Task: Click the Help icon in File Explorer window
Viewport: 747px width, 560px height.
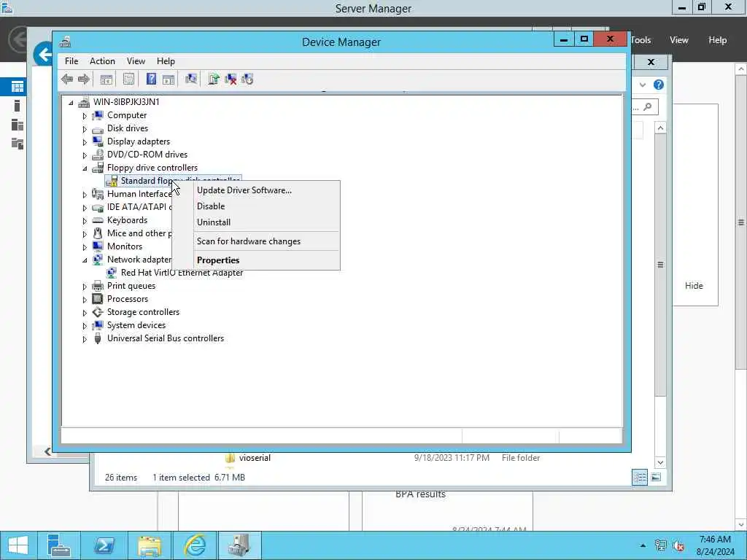Action: 659,85
